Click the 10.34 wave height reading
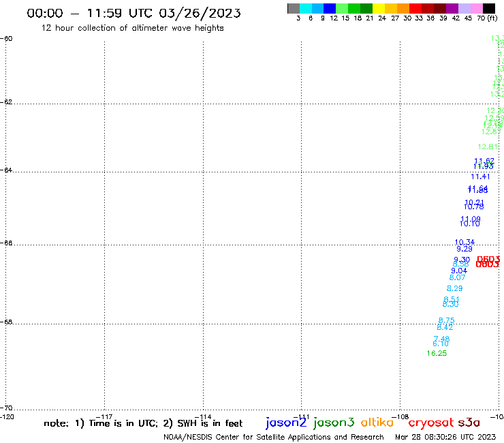This screenshot has width=504, height=443. [x=464, y=242]
